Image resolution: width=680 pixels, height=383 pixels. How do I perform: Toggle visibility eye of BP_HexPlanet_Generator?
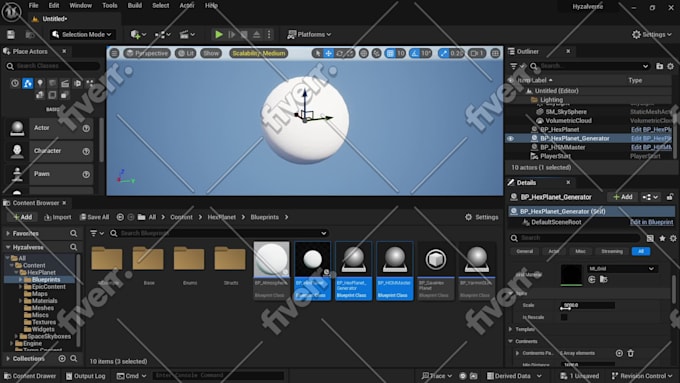click(x=510, y=138)
